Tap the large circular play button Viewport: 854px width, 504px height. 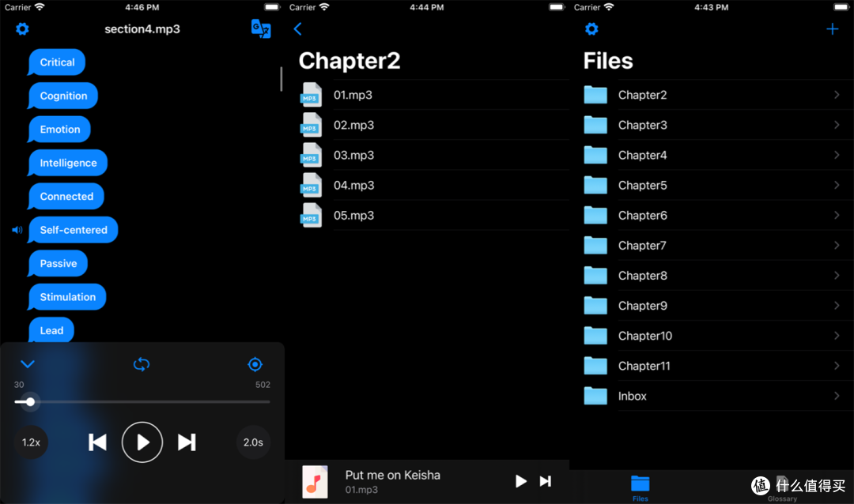142,442
